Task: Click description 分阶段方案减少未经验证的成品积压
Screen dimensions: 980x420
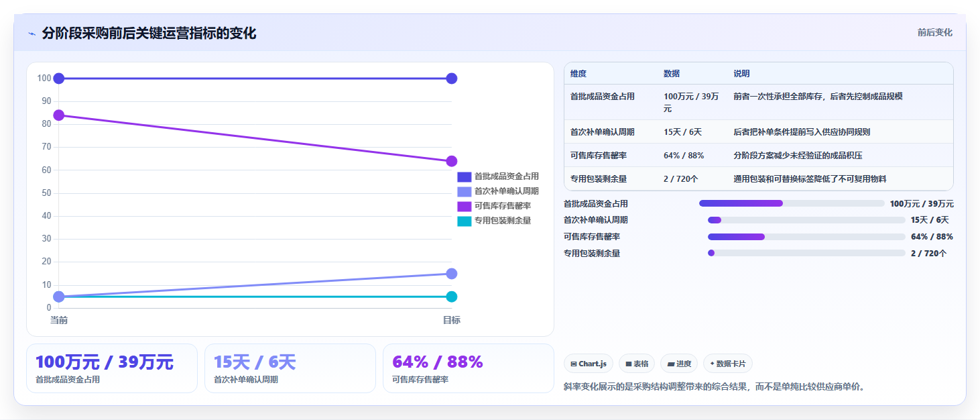Action: (798, 156)
